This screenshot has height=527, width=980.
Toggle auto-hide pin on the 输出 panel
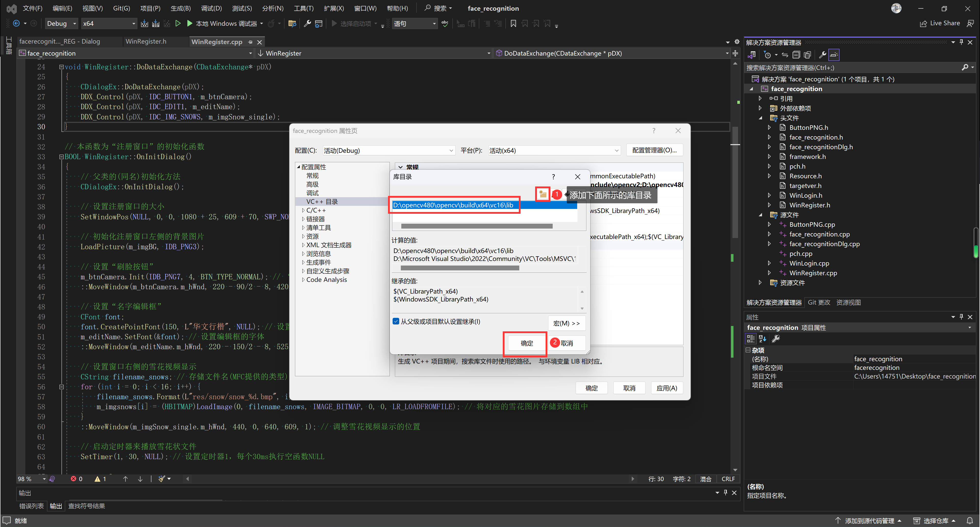pos(725,492)
